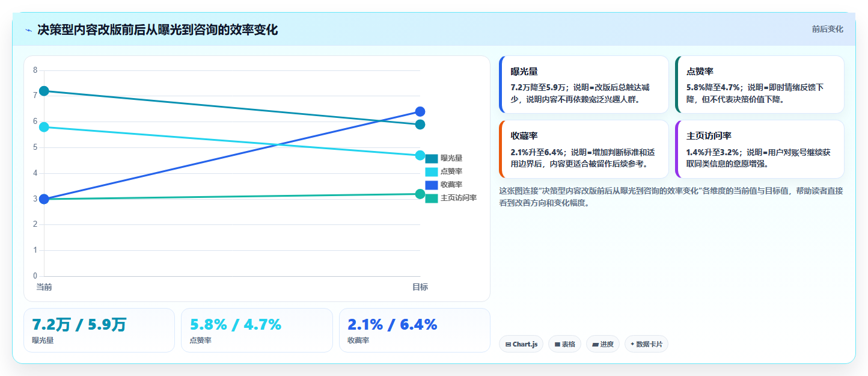Click the 表格 chip icon
The height and width of the screenshot is (376, 868).
[557, 345]
